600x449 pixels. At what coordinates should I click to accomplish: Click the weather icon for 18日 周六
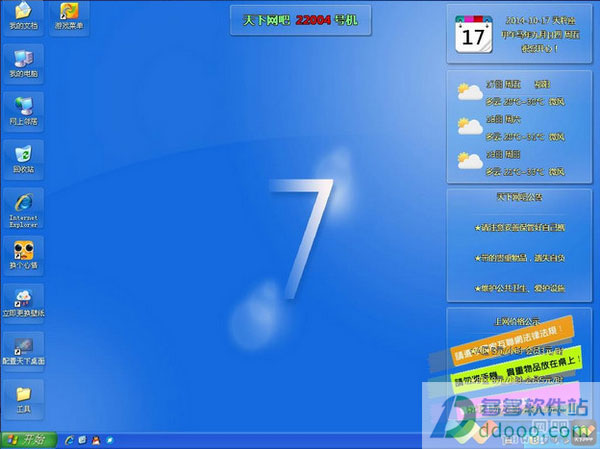pyautogui.click(x=470, y=126)
